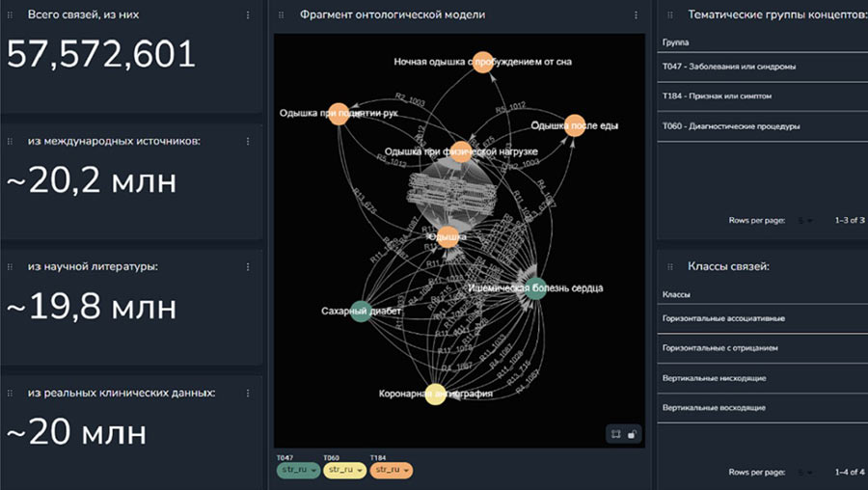
Task: Expand the orange T184 str_ru dropdown
Action: coord(391,470)
